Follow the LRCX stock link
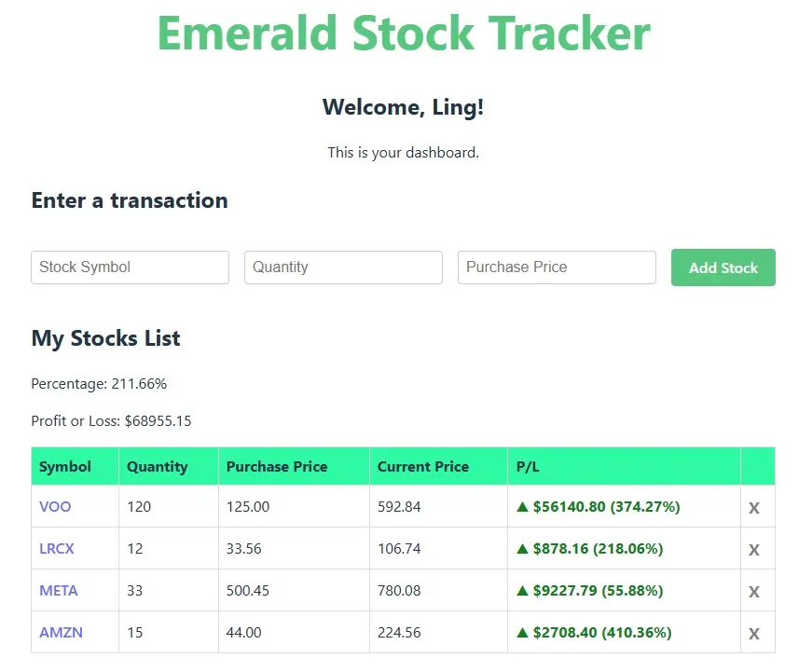This screenshot has height=672, width=799. tap(57, 549)
